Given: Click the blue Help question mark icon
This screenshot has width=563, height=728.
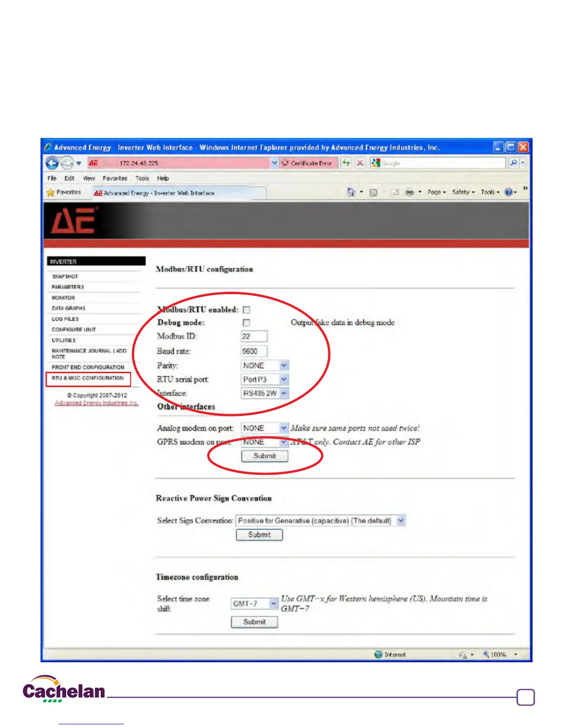Looking at the screenshot, I should coord(509,193).
